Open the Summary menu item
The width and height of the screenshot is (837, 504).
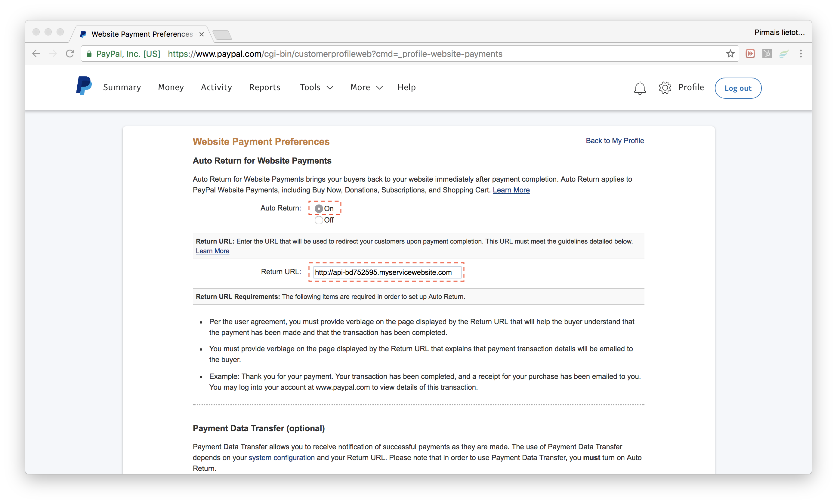coord(122,87)
